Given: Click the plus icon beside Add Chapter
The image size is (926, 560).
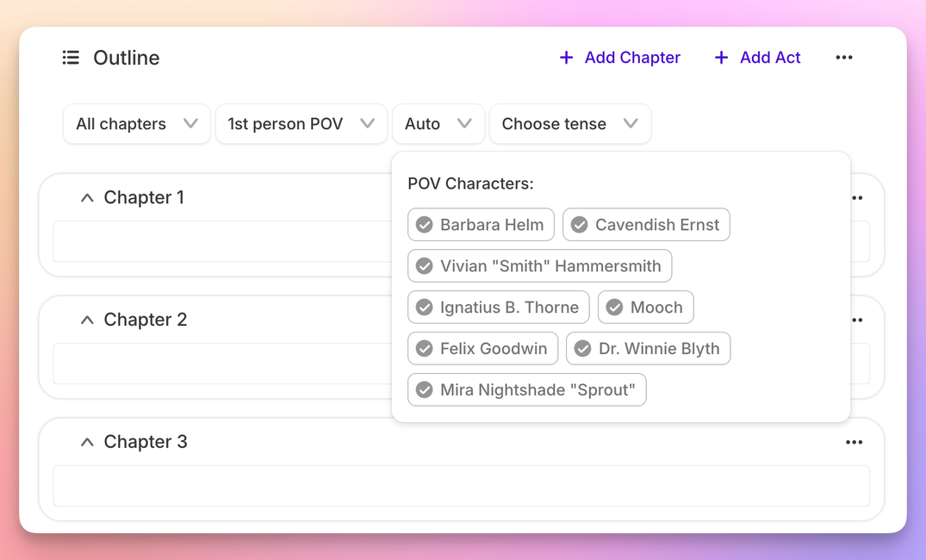Looking at the screenshot, I should [566, 57].
